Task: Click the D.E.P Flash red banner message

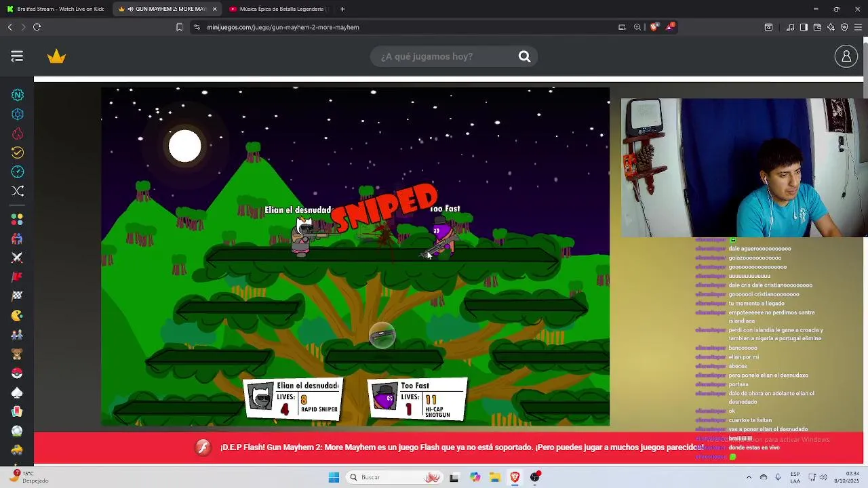Action: [x=462, y=447]
